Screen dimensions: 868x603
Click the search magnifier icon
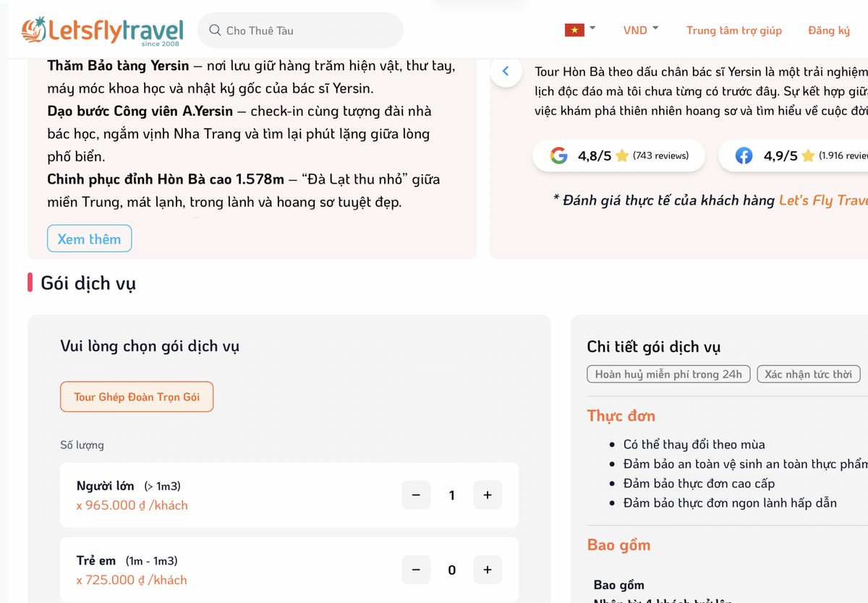click(215, 30)
